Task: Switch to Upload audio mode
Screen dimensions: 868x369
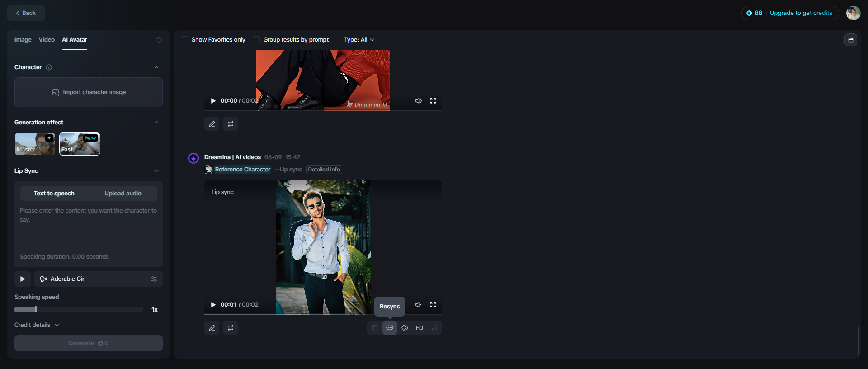Action: [123, 194]
